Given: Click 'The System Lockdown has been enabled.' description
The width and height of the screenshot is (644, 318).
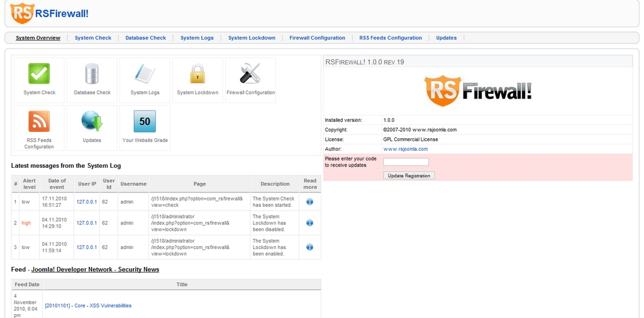Looking at the screenshot, I should tap(269, 247).
